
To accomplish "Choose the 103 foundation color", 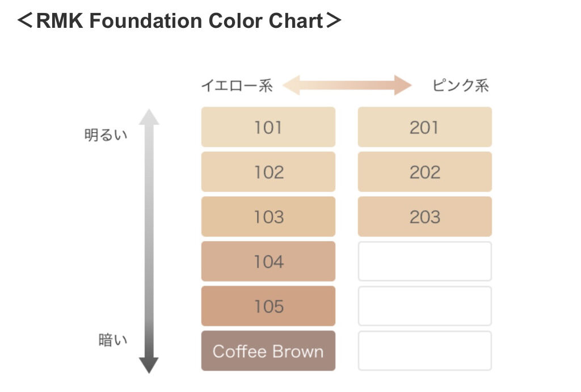I will [268, 217].
